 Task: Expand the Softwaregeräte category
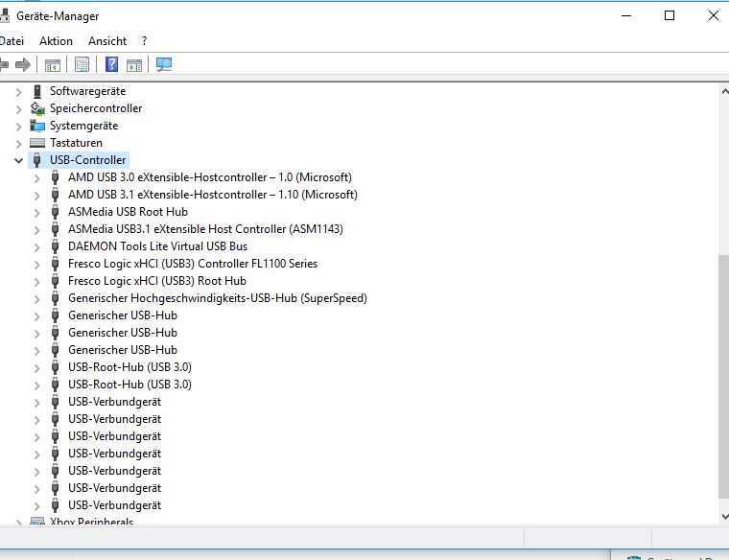(19, 91)
